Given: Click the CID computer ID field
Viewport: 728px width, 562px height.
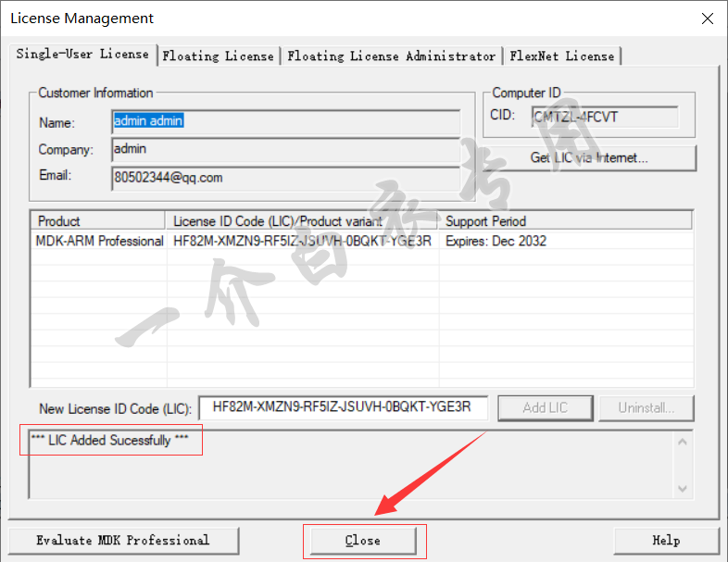Looking at the screenshot, I should 605,117.
